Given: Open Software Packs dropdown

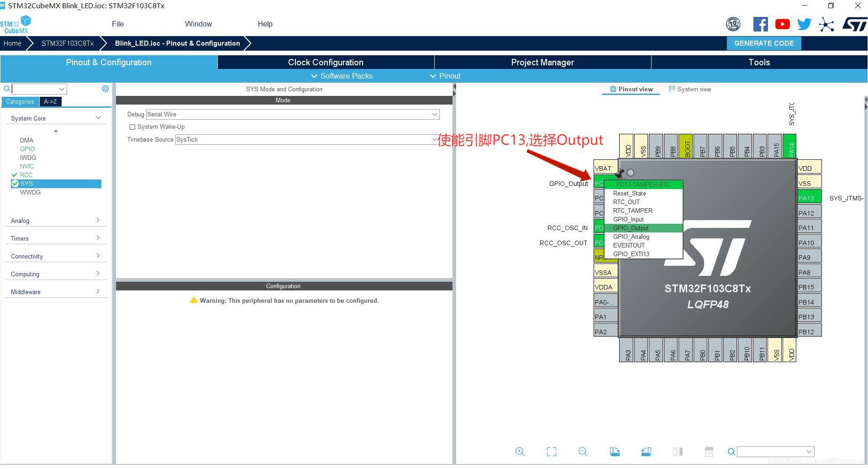Looking at the screenshot, I should [x=342, y=76].
